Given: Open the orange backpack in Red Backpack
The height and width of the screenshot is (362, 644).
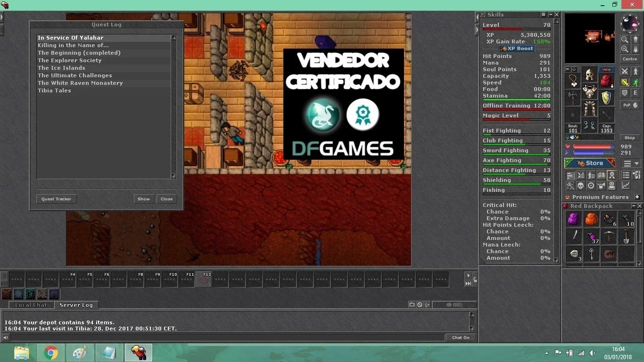Looking at the screenshot, I should [x=591, y=219].
